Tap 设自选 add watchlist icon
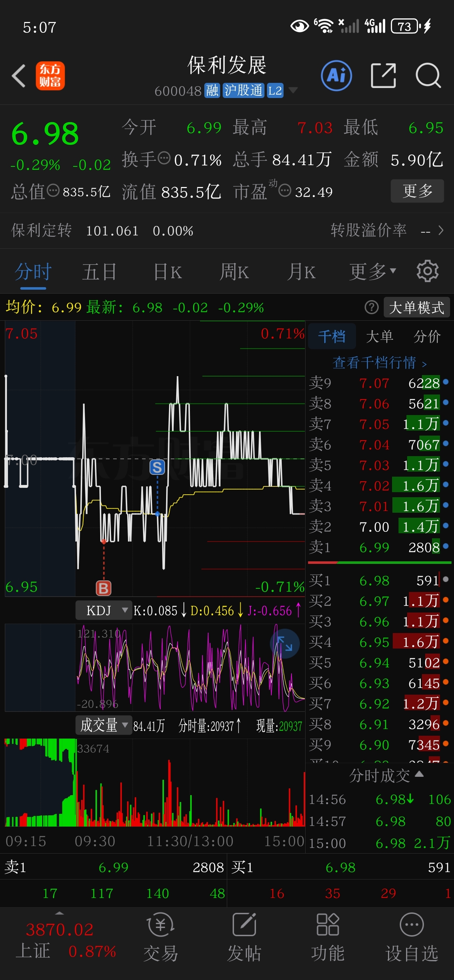454x980 pixels. 411,924
